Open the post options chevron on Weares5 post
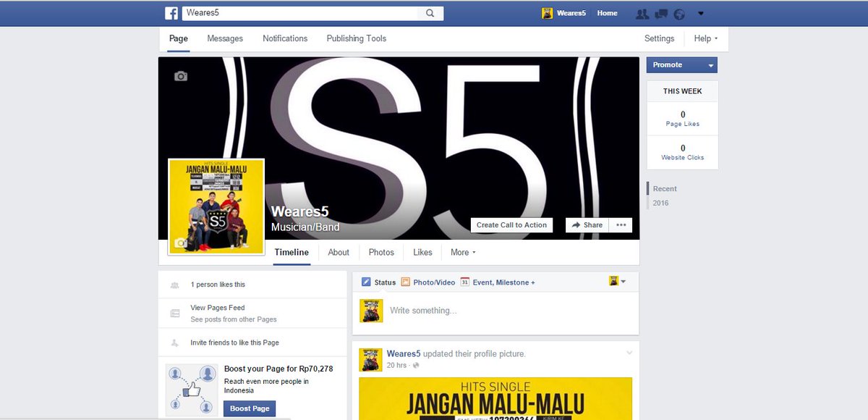 pos(629,353)
